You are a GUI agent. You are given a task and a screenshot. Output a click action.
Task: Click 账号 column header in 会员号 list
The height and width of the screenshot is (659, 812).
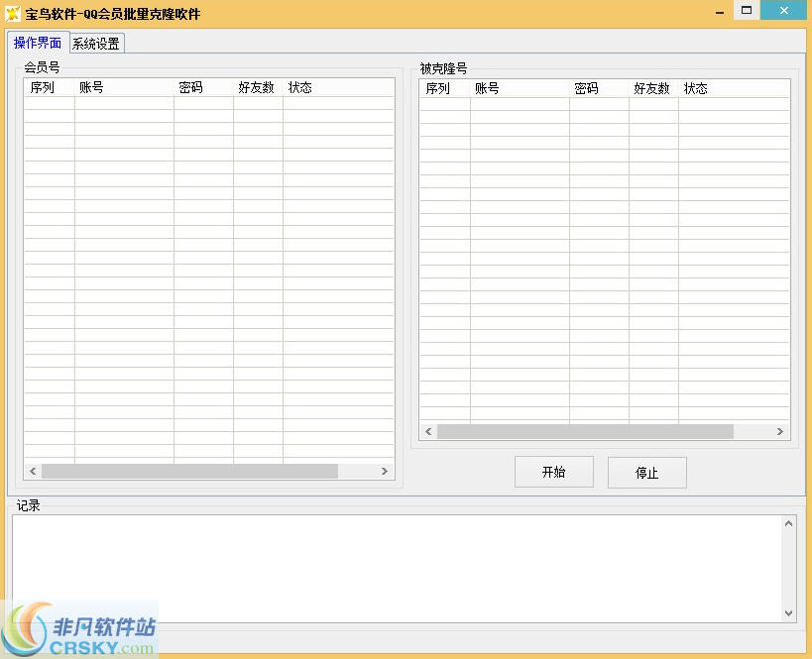coord(124,87)
